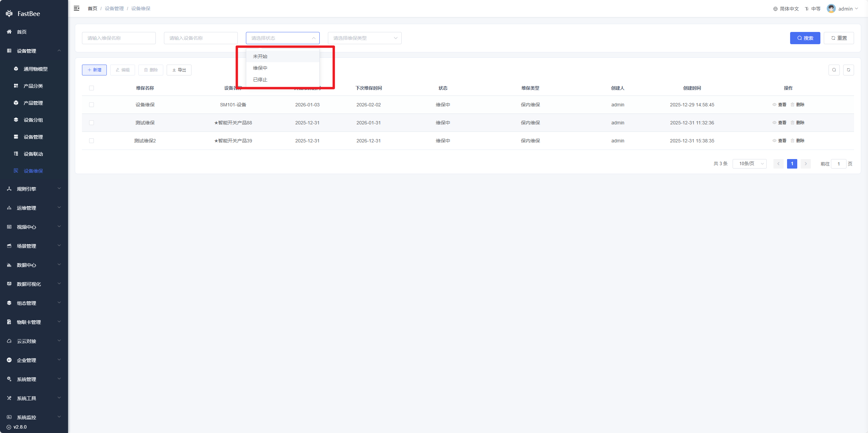Image resolution: width=868 pixels, height=433 pixels.
Task: Click the blue 搜索 button
Action: (x=805, y=38)
